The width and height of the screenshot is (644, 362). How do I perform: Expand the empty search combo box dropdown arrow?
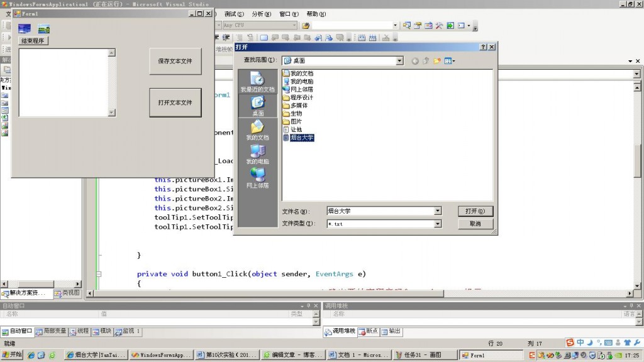(395, 25)
